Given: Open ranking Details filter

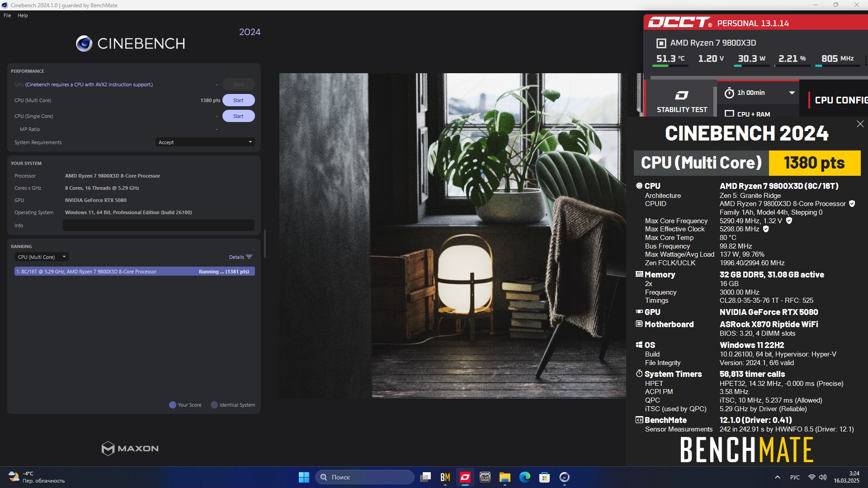Looking at the screenshot, I should pyautogui.click(x=241, y=257).
